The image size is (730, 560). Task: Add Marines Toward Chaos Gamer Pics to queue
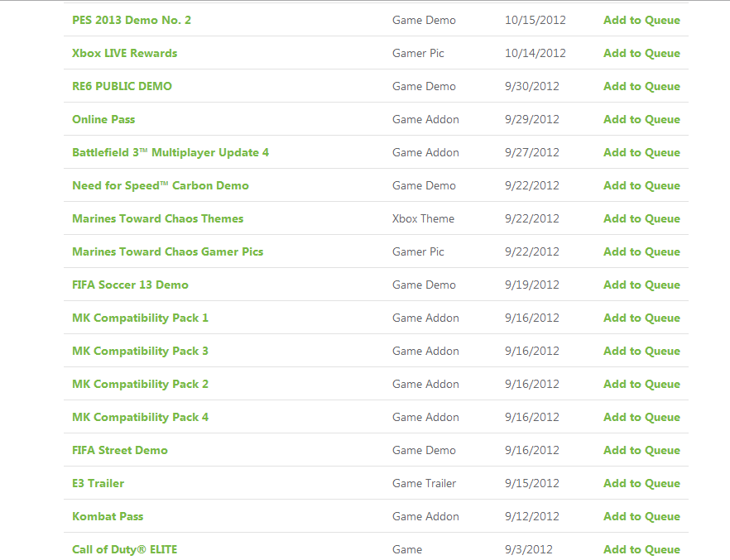coord(641,251)
